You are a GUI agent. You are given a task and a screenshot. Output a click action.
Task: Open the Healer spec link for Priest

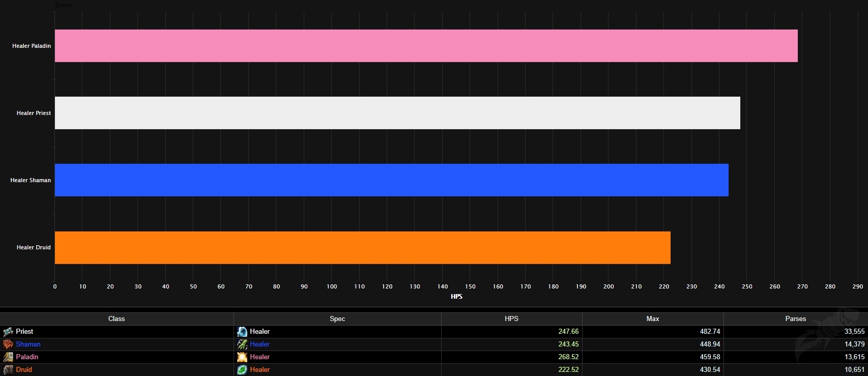click(x=259, y=332)
